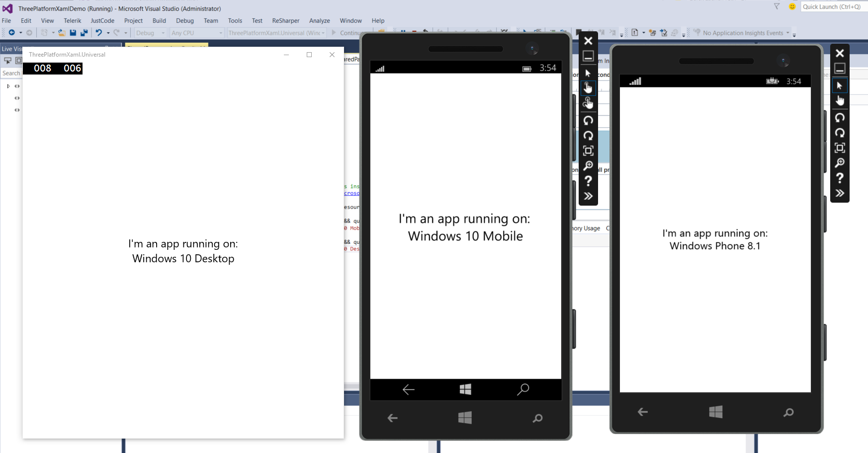
Task: Expand the first Live Visual Tree node
Action: 8,86
